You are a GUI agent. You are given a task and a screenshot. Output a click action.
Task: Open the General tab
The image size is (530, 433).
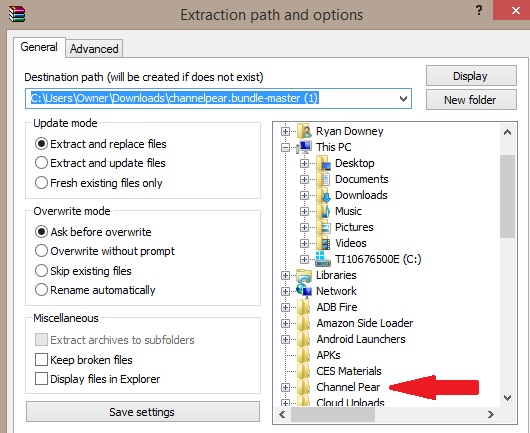click(39, 47)
